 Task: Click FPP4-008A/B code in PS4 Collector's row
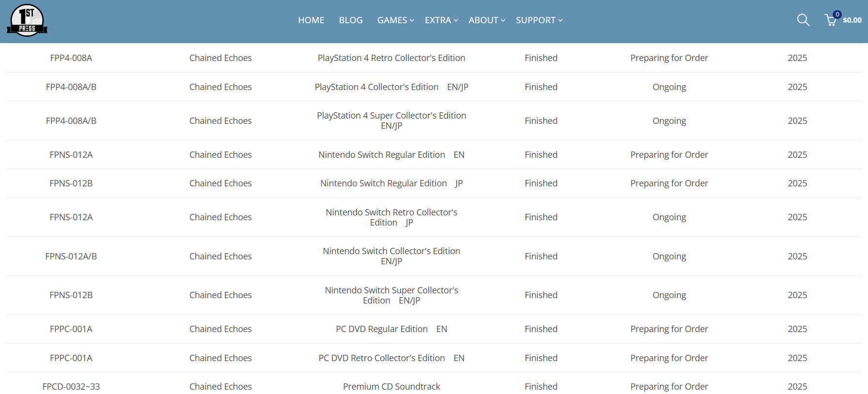(x=71, y=87)
